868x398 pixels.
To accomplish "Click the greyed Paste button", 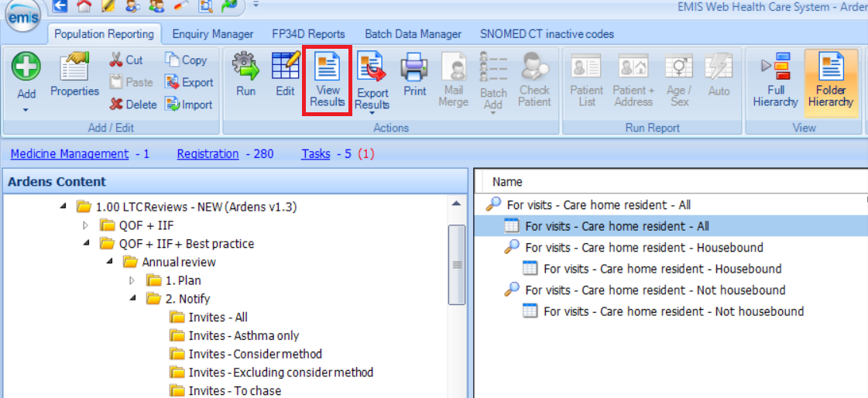I will pyautogui.click(x=131, y=82).
